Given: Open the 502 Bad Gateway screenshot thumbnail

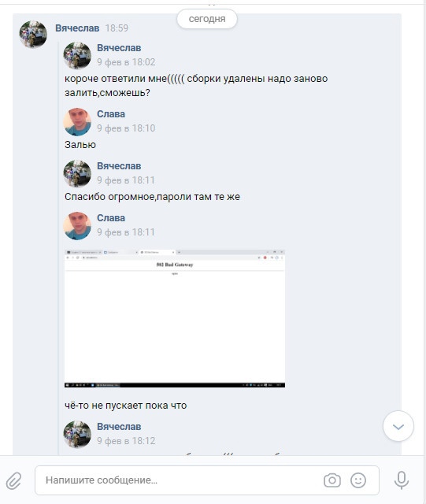Looking at the screenshot, I should [x=175, y=318].
